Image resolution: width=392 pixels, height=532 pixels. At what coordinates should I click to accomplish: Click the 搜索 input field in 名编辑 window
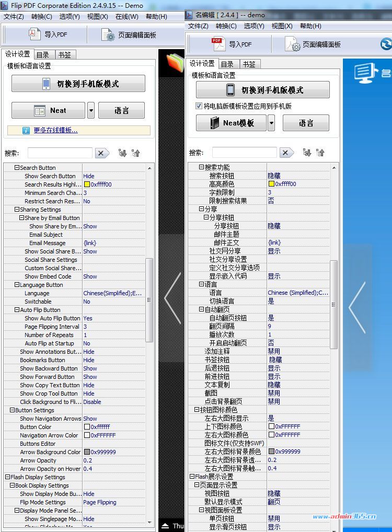coord(245,153)
